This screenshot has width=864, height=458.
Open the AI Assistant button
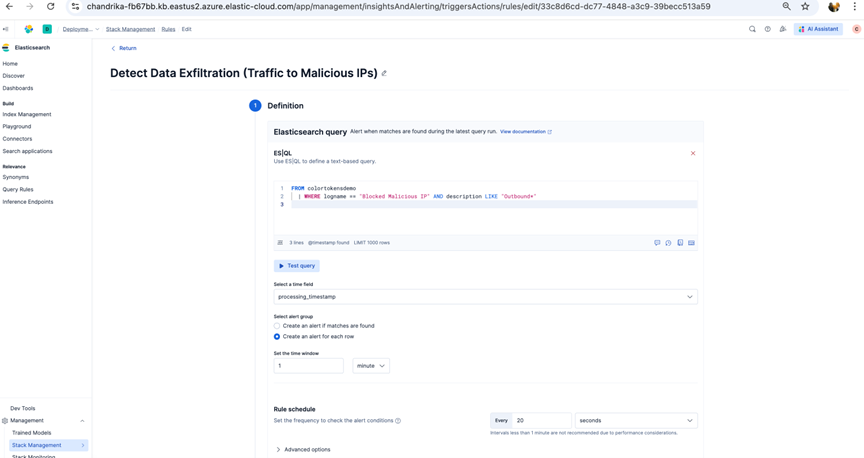tap(818, 29)
